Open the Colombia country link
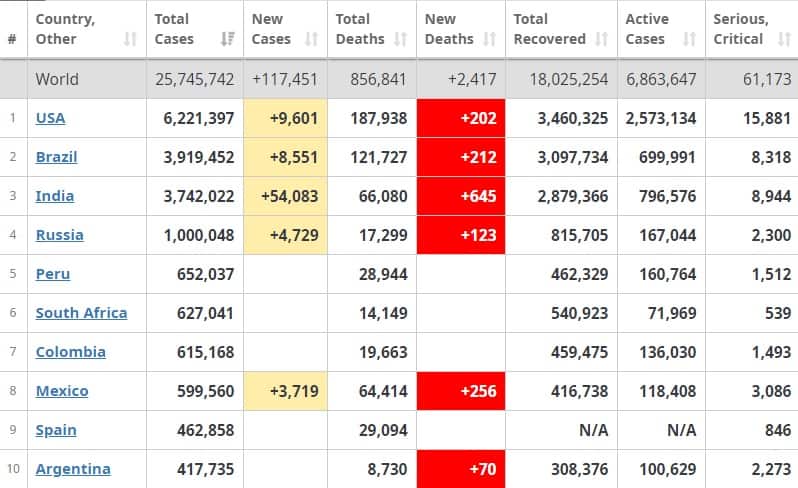Viewport: 798px width, 488px height. (x=71, y=352)
